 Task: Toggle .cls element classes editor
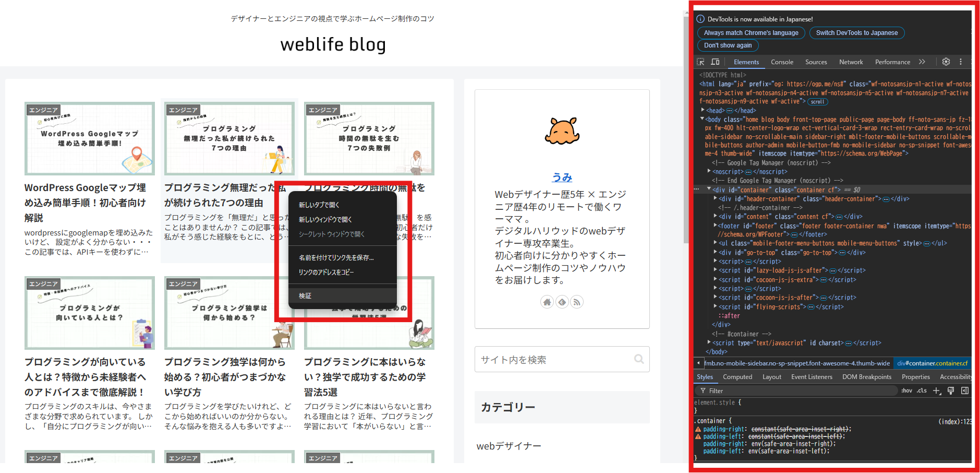click(922, 391)
